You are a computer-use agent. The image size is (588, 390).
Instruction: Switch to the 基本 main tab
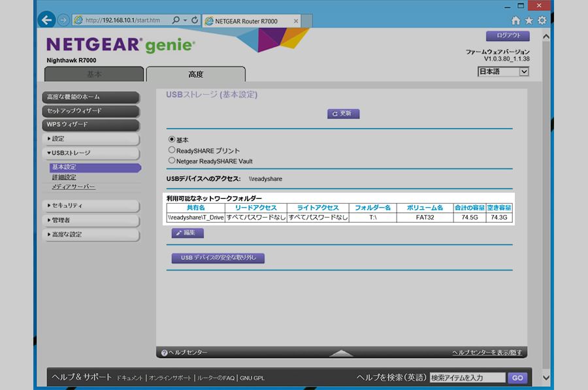coord(95,74)
